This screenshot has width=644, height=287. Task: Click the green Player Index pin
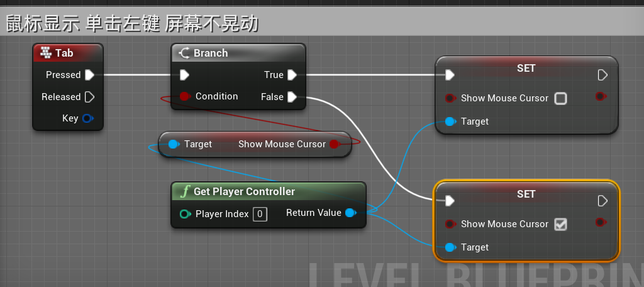tap(186, 214)
